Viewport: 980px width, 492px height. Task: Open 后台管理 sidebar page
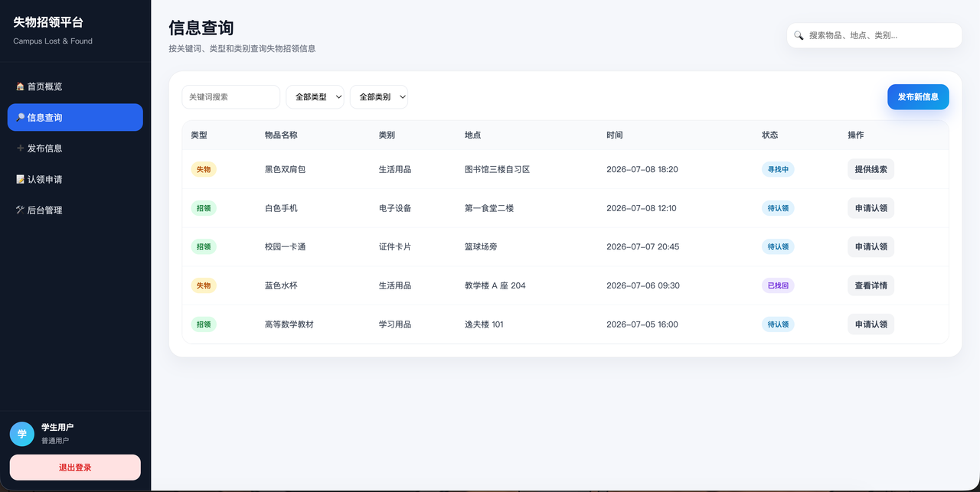75,210
